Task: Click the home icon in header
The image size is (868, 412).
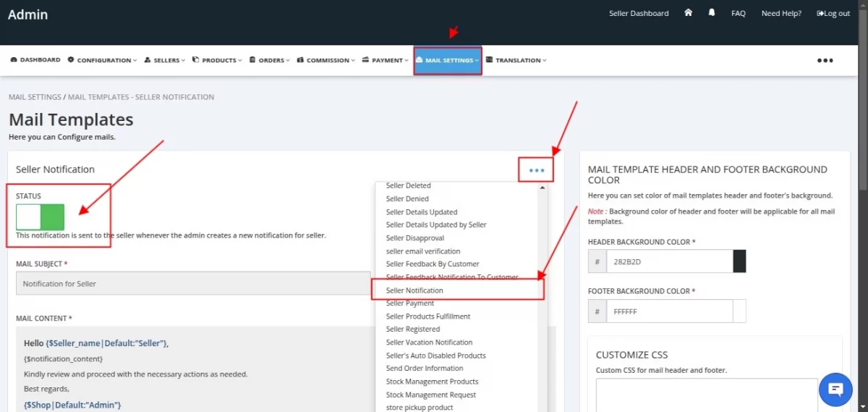Action: point(689,13)
